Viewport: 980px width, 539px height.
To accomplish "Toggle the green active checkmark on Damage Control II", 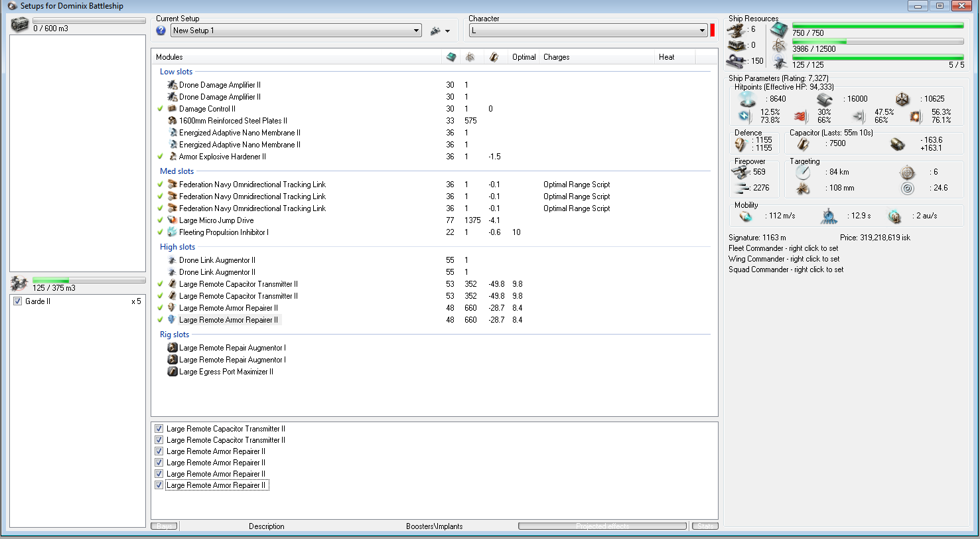I will (x=160, y=109).
